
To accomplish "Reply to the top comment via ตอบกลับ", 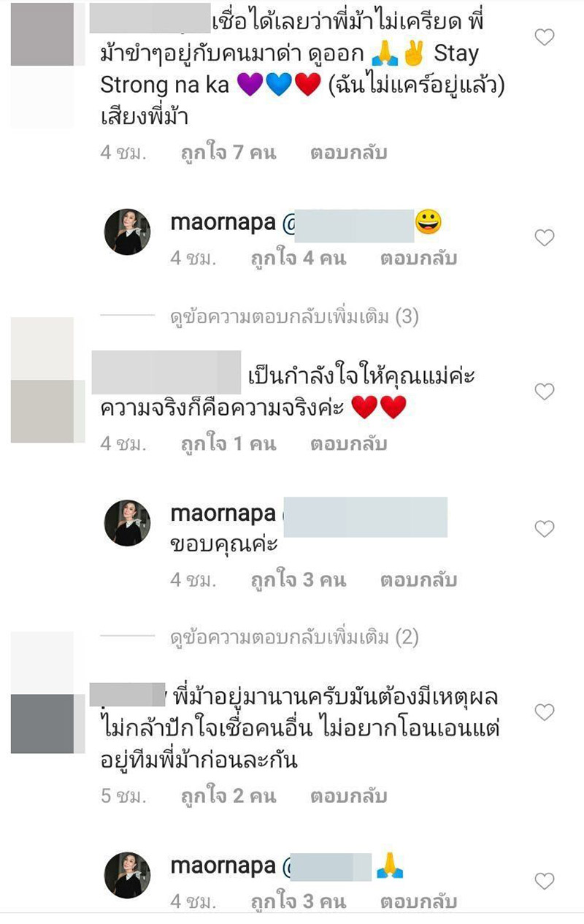I will click(x=348, y=153).
